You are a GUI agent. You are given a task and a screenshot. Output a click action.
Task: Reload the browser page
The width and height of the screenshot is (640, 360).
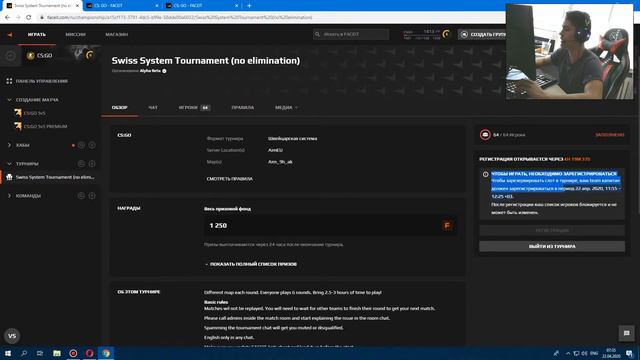(29, 17)
